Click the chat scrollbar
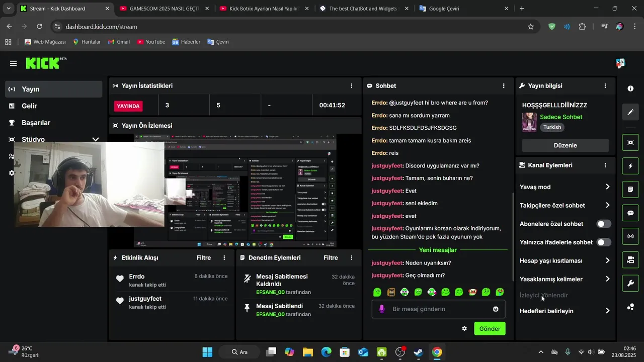 [x=512, y=236]
